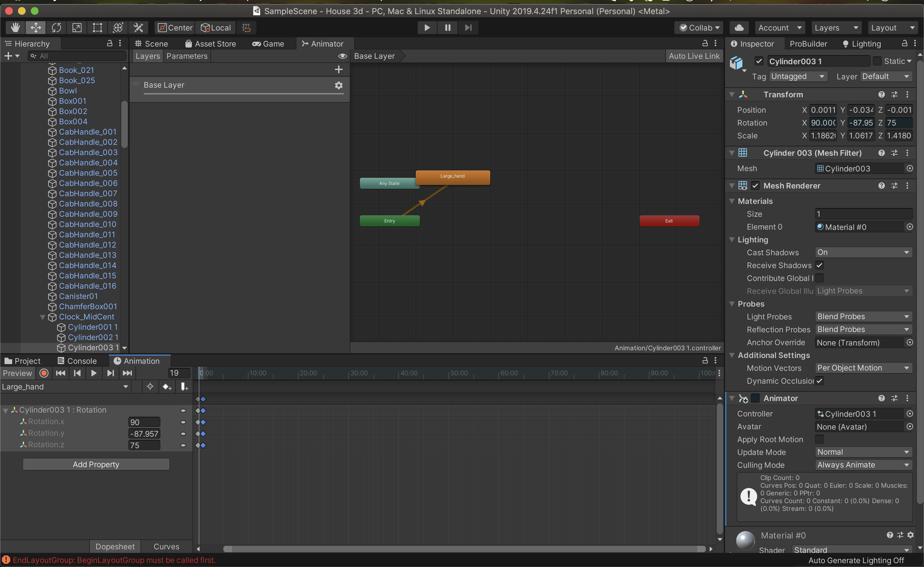Go to next animation keyframe

pyautogui.click(x=110, y=373)
